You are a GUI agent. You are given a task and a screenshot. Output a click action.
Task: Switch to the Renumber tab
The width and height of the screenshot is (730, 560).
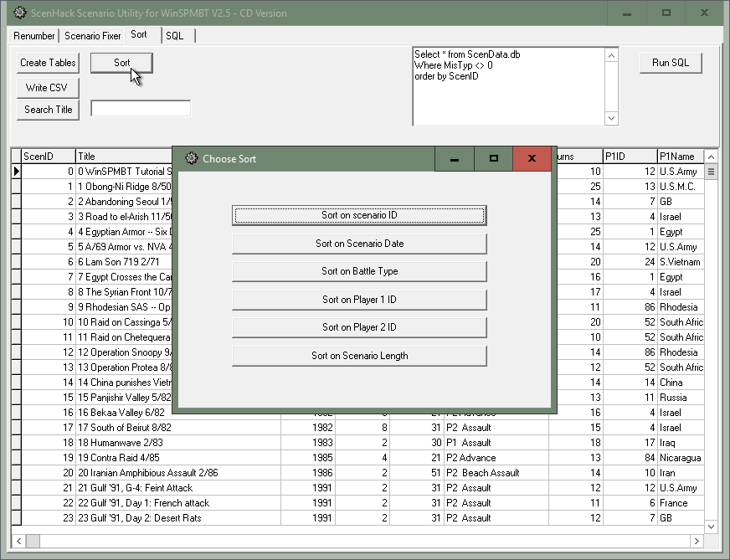34,36
